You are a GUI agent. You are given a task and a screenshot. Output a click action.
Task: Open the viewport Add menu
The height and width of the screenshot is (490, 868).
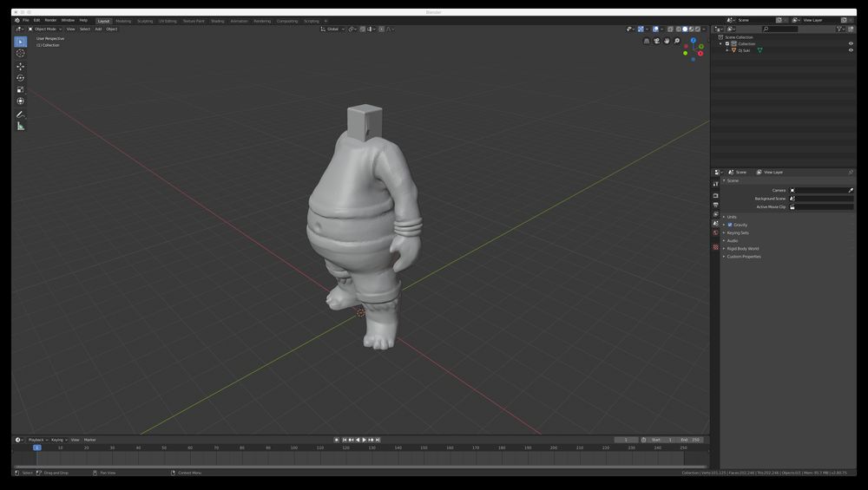click(x=98, y=29)
